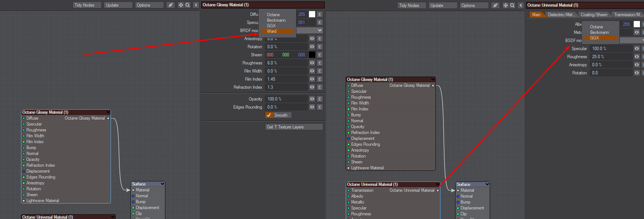Click the Edges Rounding E envelope button
The width and height of the screenshot is (644, 219).
click(x=320, y=107)
